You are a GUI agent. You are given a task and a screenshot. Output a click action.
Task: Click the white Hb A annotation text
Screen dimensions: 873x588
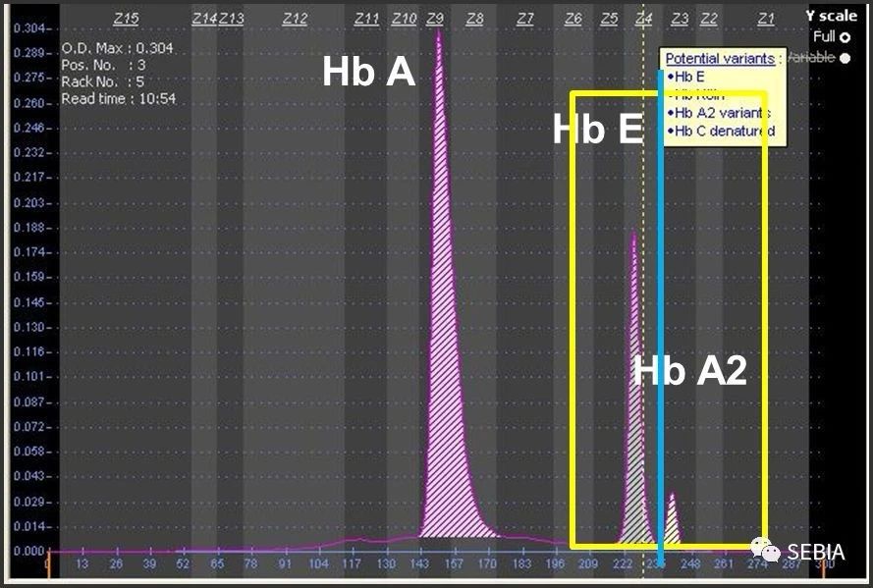(x=369, y=71)
